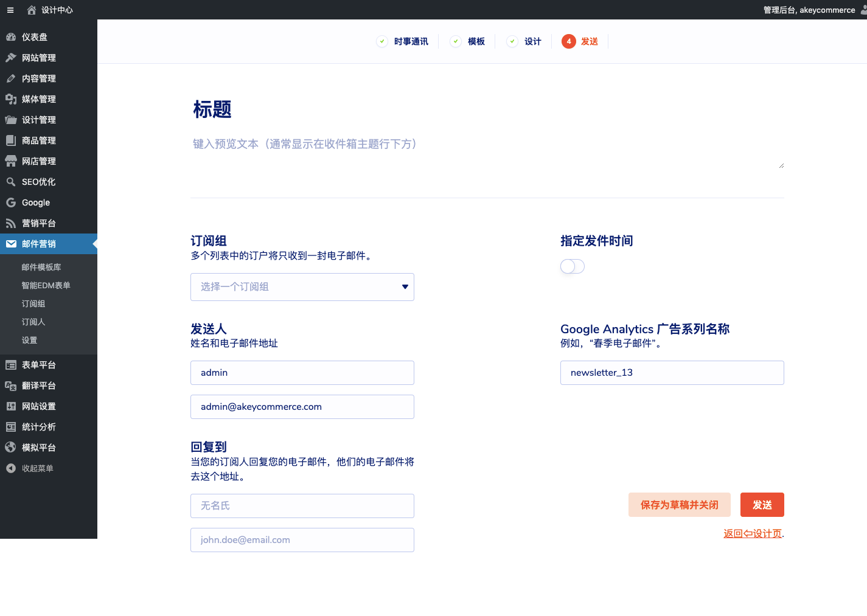Image resolution: width=867 pixels, height=616 pixels.
Task: Click the Google G icon
Action: 11,202
